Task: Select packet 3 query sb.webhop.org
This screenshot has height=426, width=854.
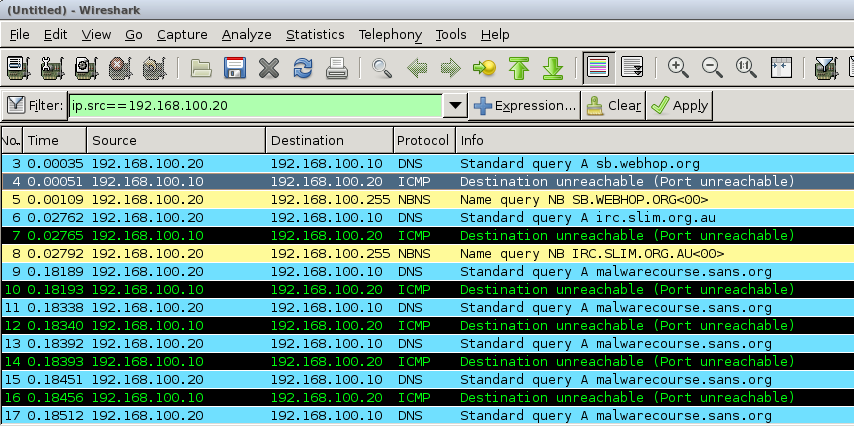Action: [428, 163]
